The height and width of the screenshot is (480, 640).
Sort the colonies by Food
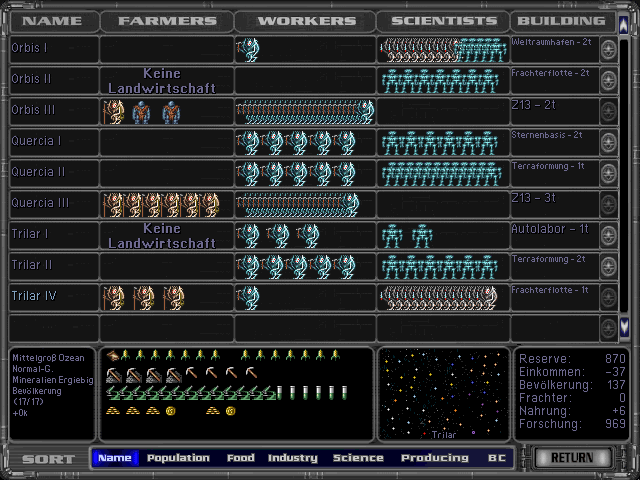(x=240, y=458)
